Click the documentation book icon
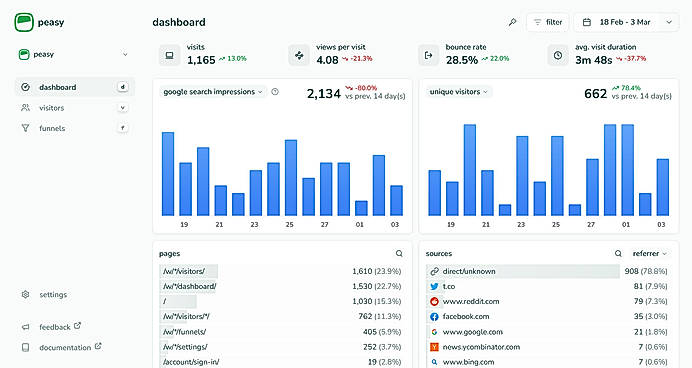 coord(26,347)
